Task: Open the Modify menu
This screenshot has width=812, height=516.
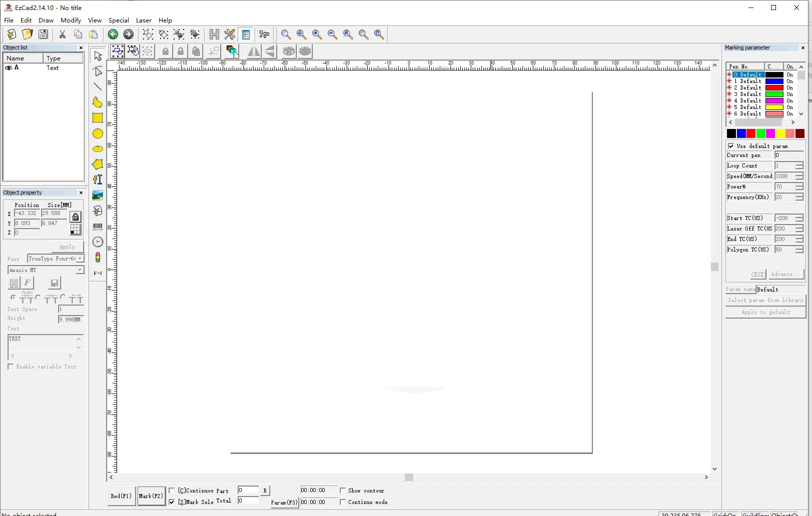Action: tap(71, 20)
